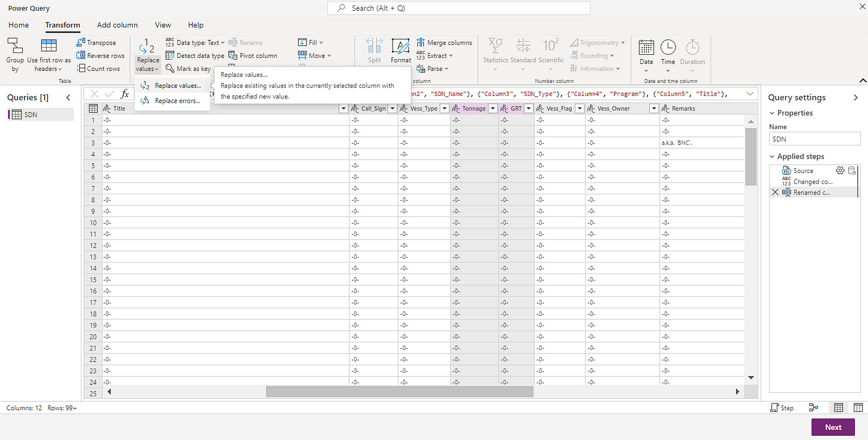Cancel the formula bar edit
Screen dimensions: 868x440
pos(94,94)
